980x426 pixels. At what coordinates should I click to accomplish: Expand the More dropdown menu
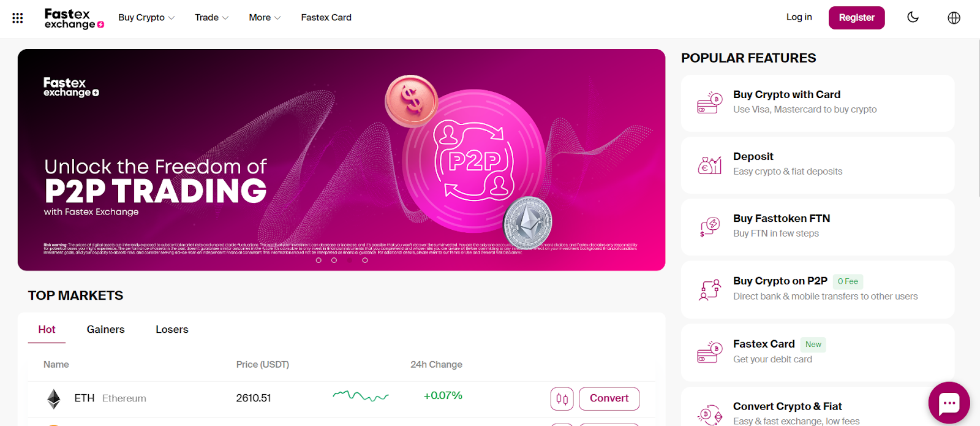pyautogui.click(x=265, y=18)
